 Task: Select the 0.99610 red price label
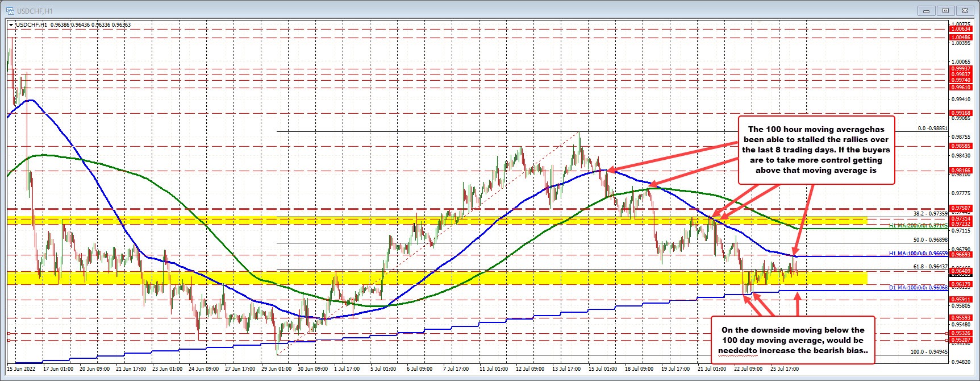[961, 88]
